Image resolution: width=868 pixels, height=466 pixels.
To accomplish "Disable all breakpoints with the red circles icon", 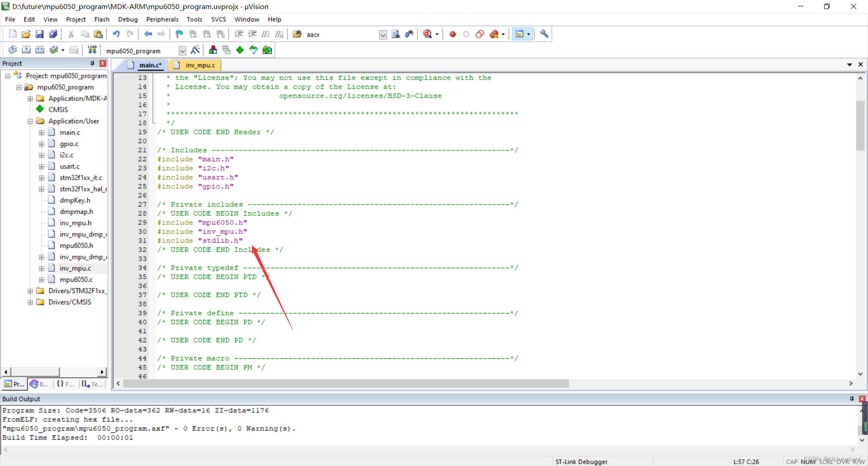I will click(480, 34).
